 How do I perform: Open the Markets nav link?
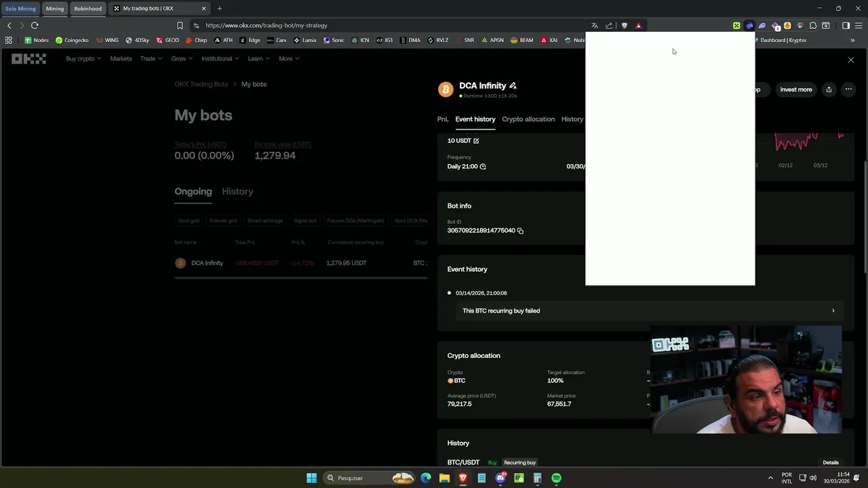tap(121, 59)
